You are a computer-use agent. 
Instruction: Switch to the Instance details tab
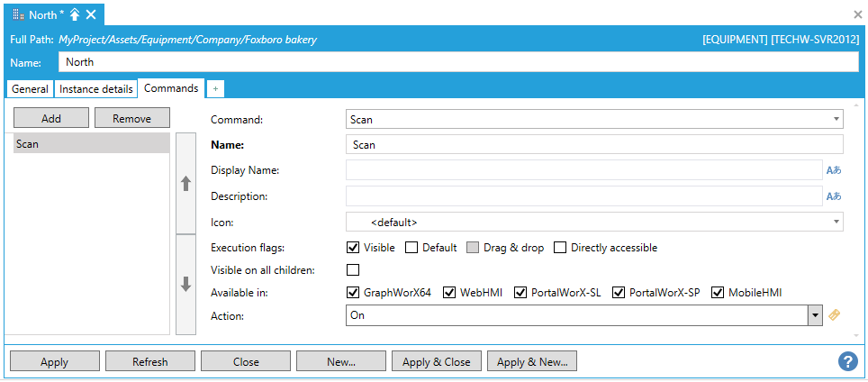tap(95, 89)
